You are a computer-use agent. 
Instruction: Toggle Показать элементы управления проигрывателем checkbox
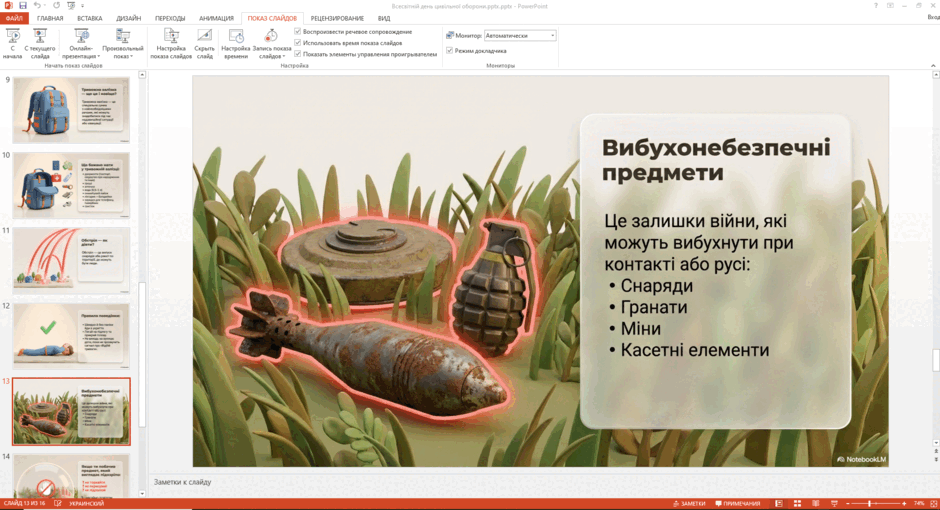[297, 54]
